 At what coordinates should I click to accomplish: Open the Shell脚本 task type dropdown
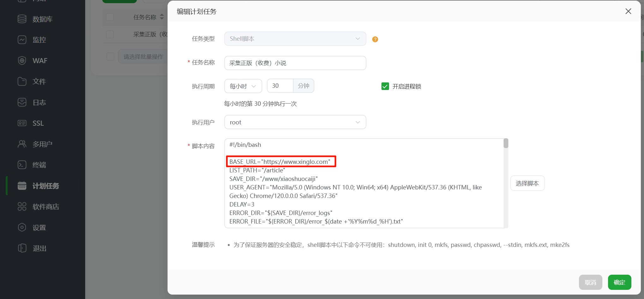pyautogui.click(x=295, y=39)
